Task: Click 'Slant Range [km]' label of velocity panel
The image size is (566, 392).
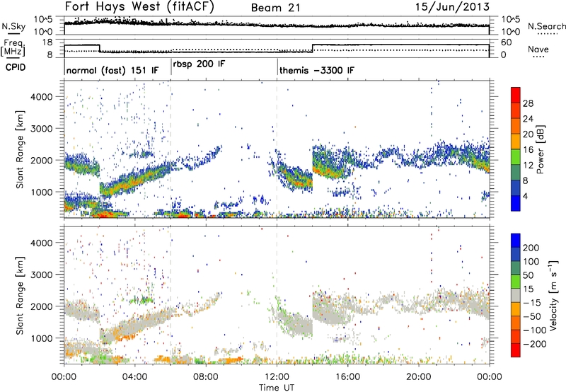Action: click(x=20, y=295)
